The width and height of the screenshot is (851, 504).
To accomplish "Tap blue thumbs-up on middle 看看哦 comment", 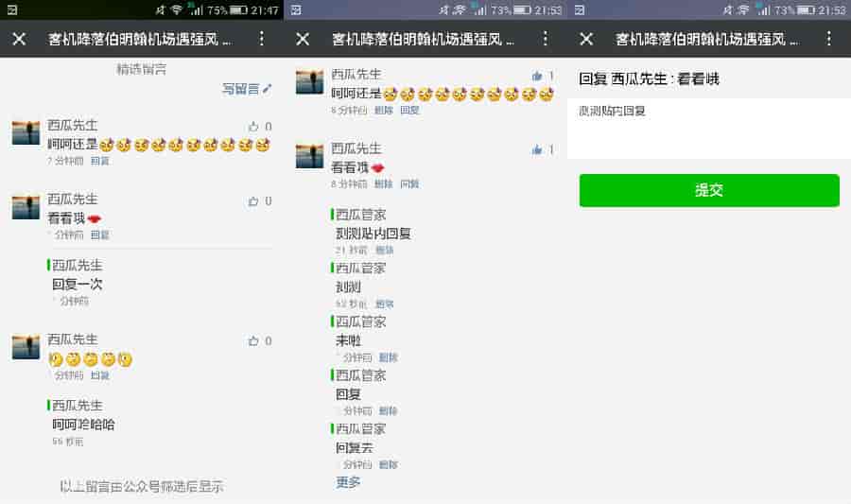I will click(x=537, y=149).
